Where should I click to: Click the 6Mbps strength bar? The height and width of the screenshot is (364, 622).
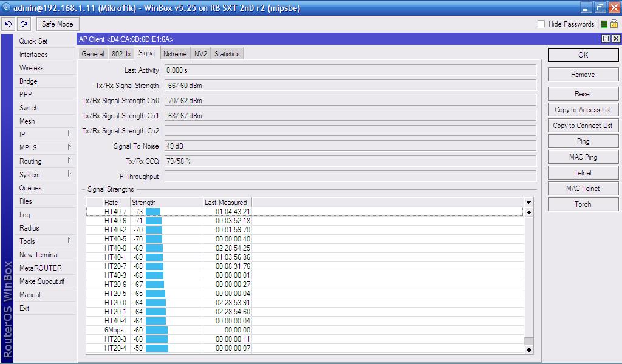157,330
